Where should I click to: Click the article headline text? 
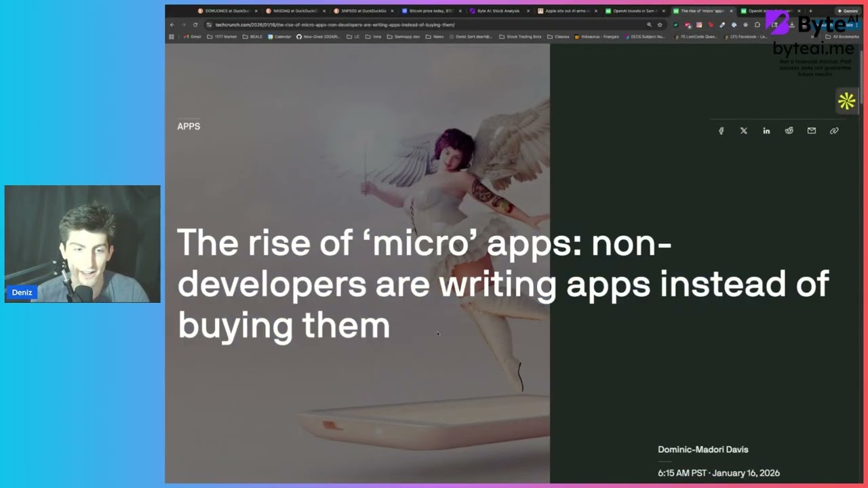coord(502,283)
